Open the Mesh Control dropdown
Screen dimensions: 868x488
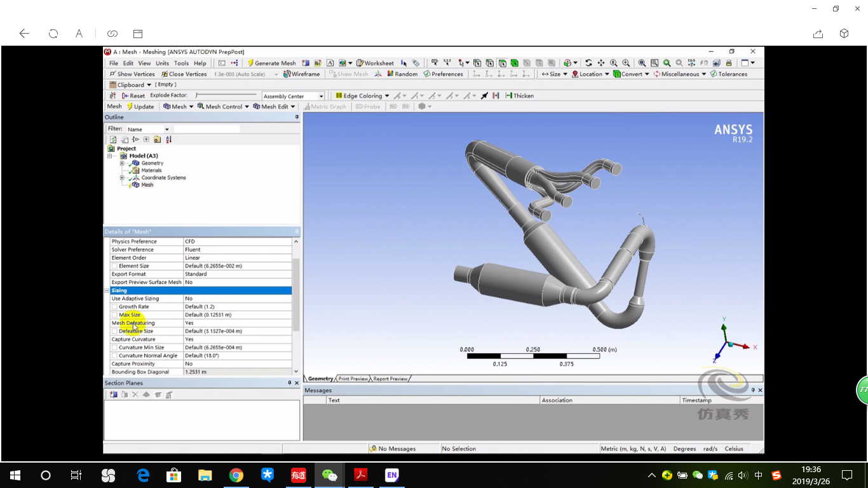click(x=223, y=107)
